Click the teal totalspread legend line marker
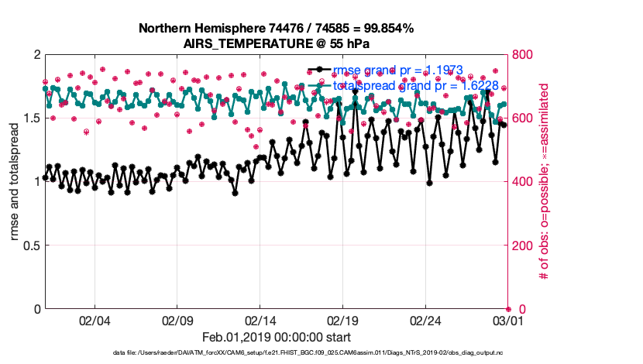Screen dimensions: 643x364 click(x=319, y=86)
